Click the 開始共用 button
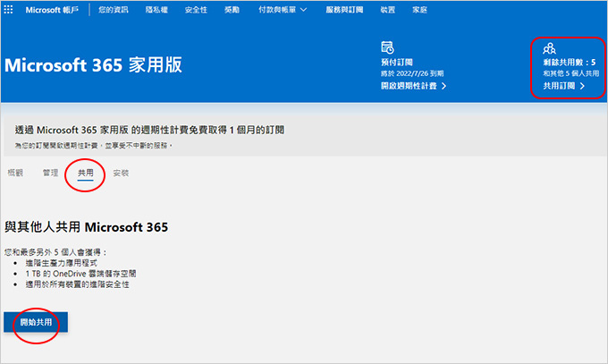608x364 pixels. pos(36,322)
